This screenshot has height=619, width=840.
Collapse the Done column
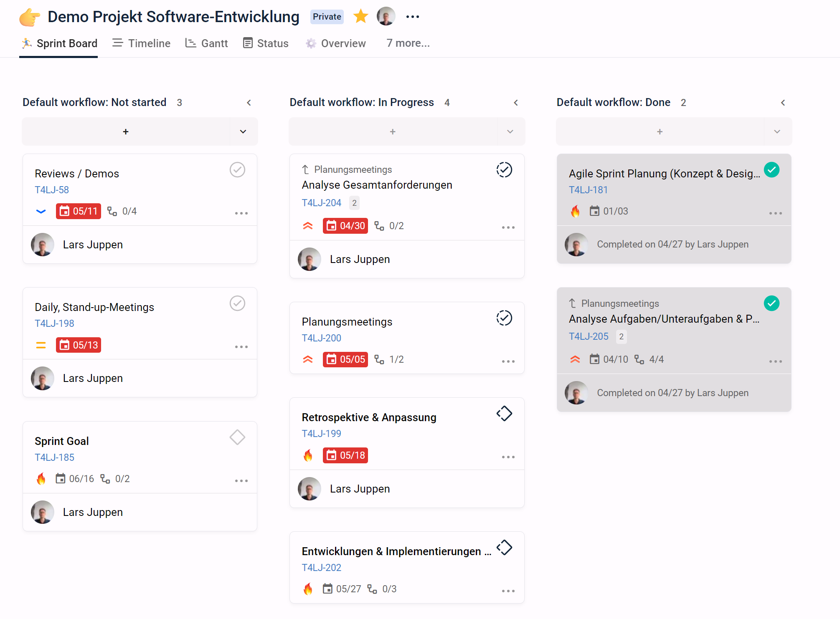tap(783, 103)
